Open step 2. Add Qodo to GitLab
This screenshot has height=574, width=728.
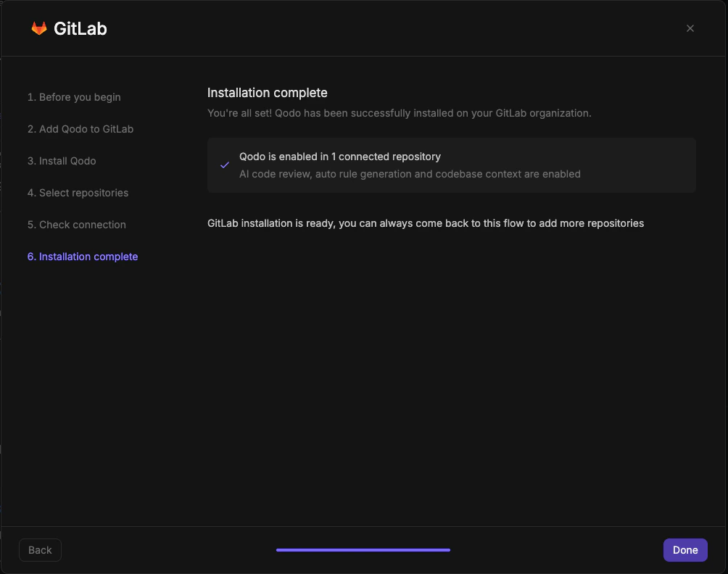click(x=80, y=129)
